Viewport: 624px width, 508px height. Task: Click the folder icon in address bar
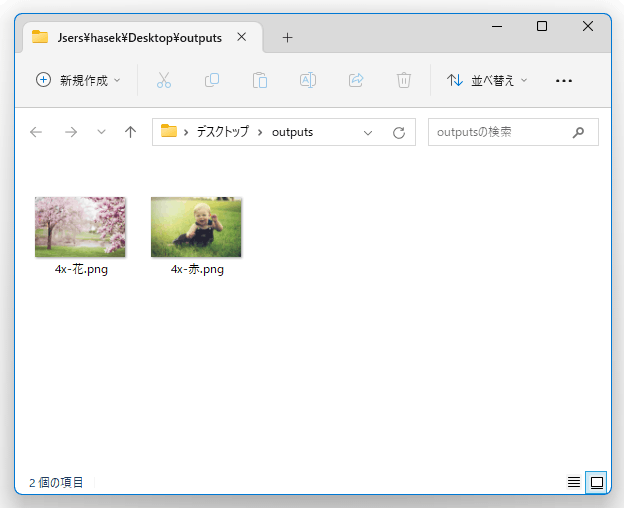tap(169, 131)
